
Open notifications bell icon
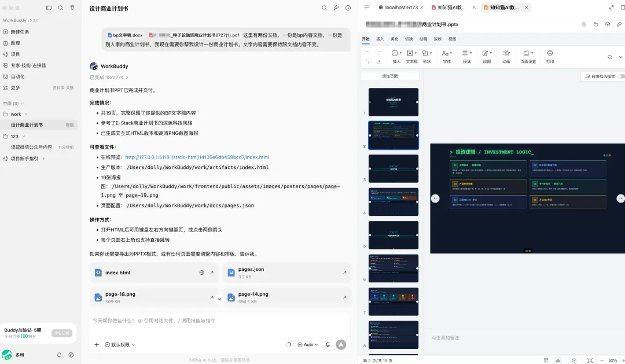tap(59, 355)
